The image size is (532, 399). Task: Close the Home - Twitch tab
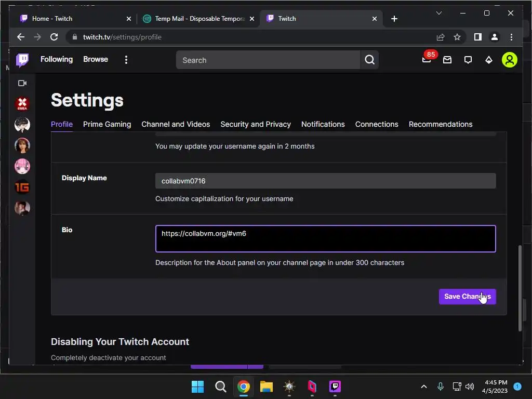point(129,19)
